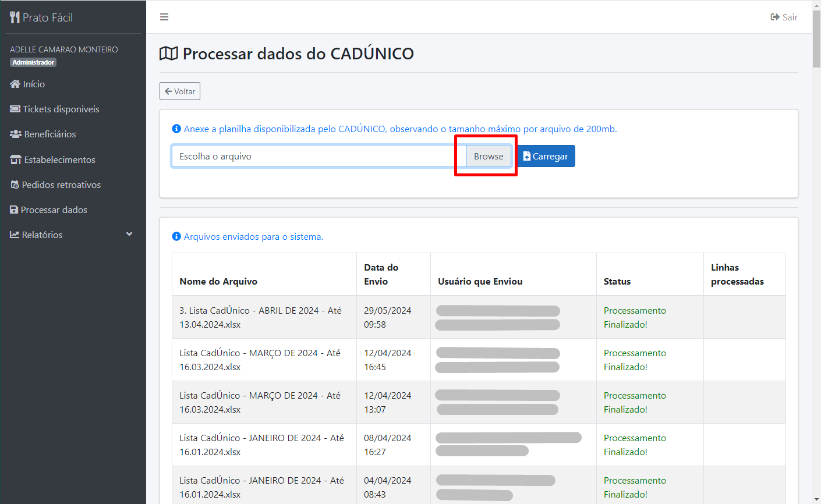Viewport: 821px width, 504px height.
Task: Click the save icon beside Processar dados
Action: pyautogui.click(x=14, y=210)
